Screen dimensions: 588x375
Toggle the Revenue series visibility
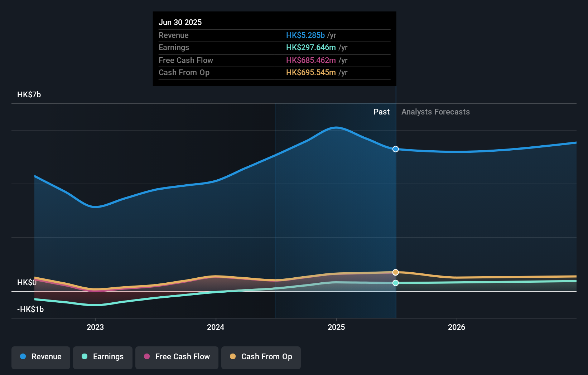40,357
